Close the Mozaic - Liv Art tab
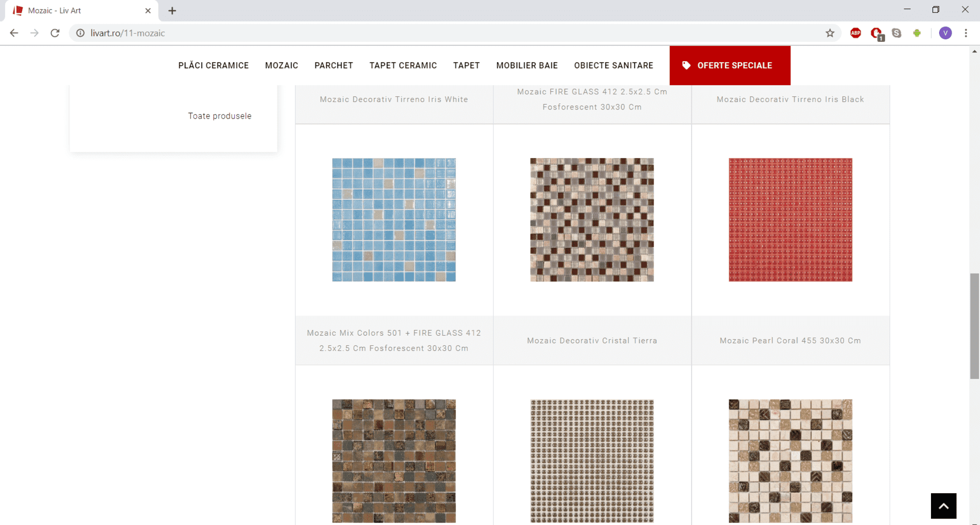 click(148, 11)
